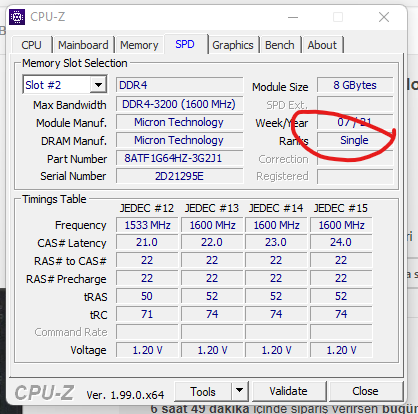Select the SPD tab
This screenshot has height=414, width=418.
(185, 44)
